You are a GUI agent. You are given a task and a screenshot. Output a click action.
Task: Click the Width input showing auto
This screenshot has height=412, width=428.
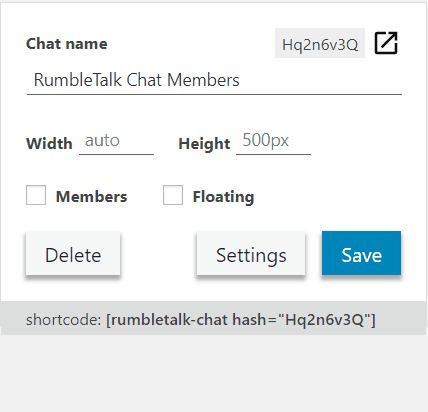click(x=116, y=141)
